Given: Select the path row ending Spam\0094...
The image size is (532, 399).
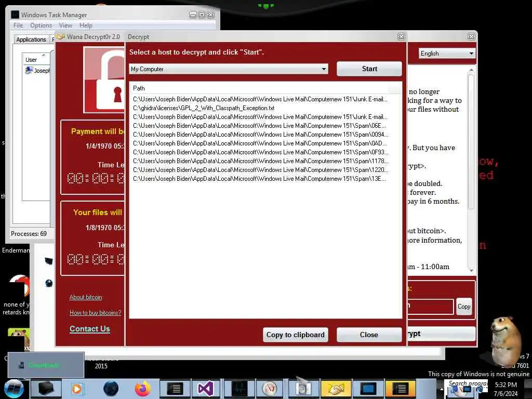Looking at the screenshot, I should point(261,135).
